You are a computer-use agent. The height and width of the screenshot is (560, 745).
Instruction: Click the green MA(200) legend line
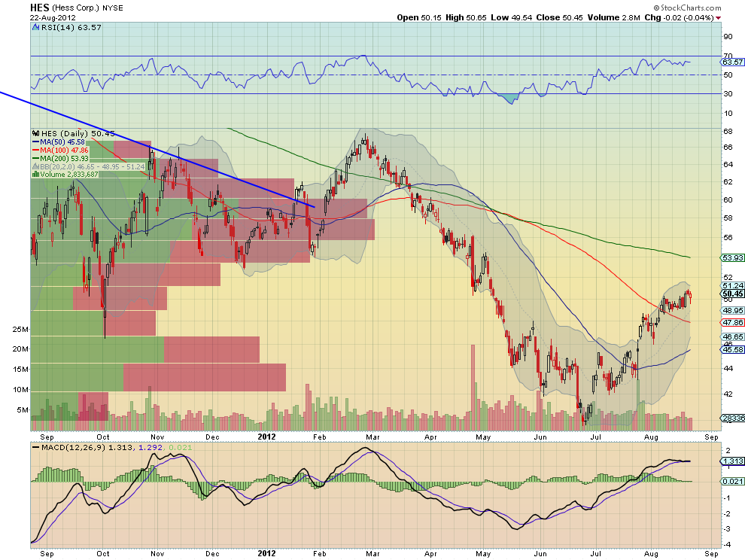(x=35, y=158)
